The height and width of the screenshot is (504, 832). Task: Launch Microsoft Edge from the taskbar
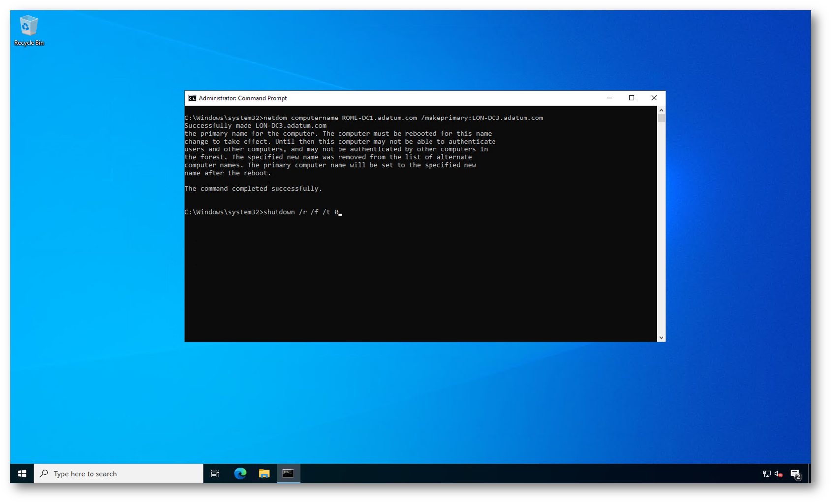(x=240, y=474)
